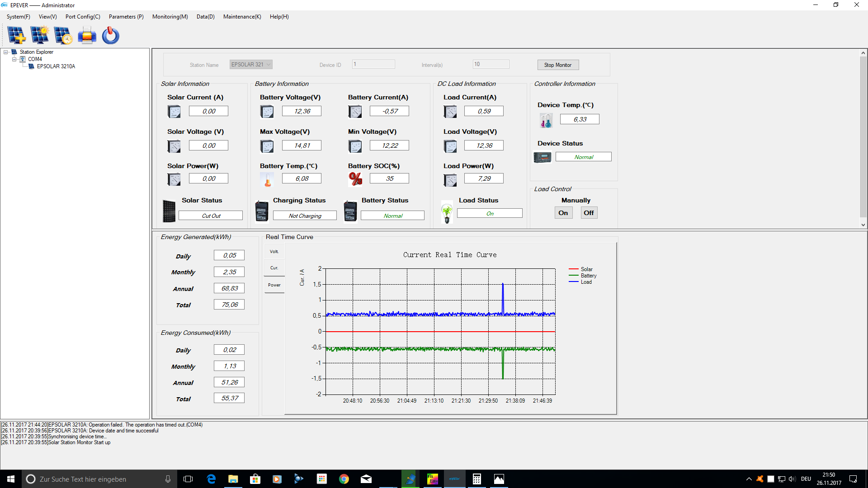Click the solar panel with sun toolbar icon

[x=40, y=35]
